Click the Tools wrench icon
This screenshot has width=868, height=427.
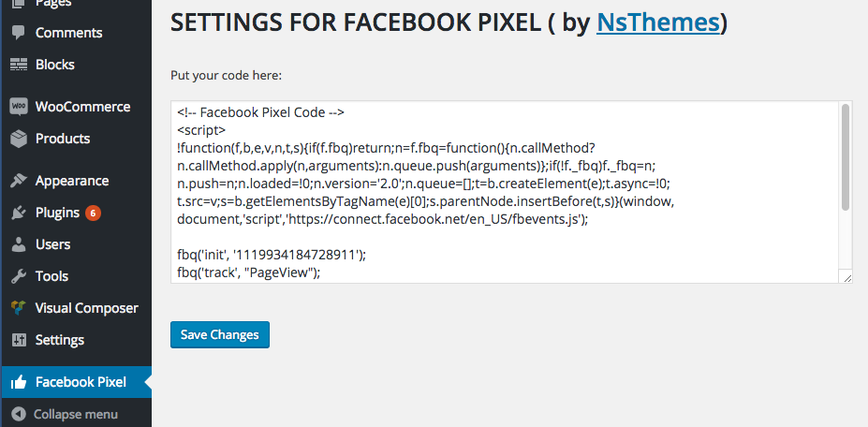[19, 276]
